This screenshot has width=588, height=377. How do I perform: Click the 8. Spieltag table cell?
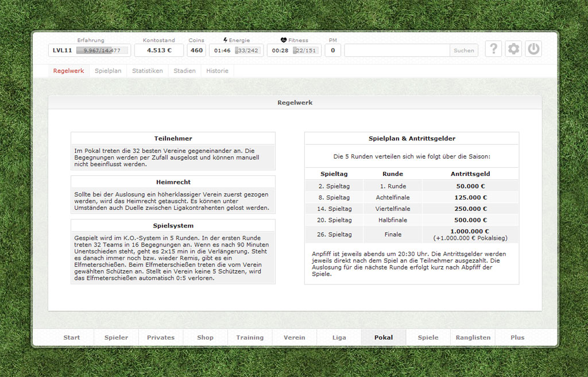[x=334, y=198]
